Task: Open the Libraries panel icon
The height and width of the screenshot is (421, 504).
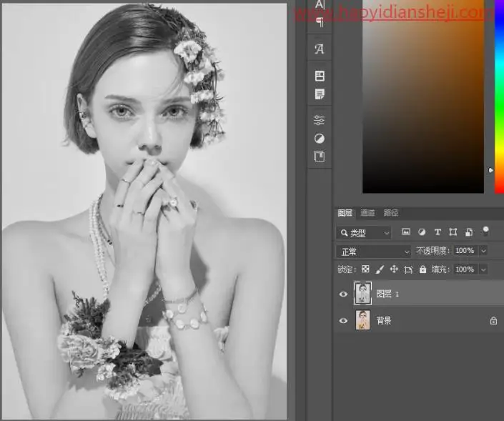Action: point(320,76)
